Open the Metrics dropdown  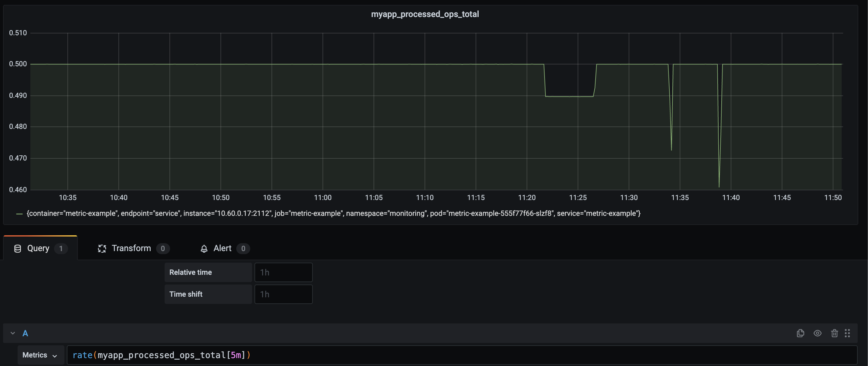tap(40, 355)
